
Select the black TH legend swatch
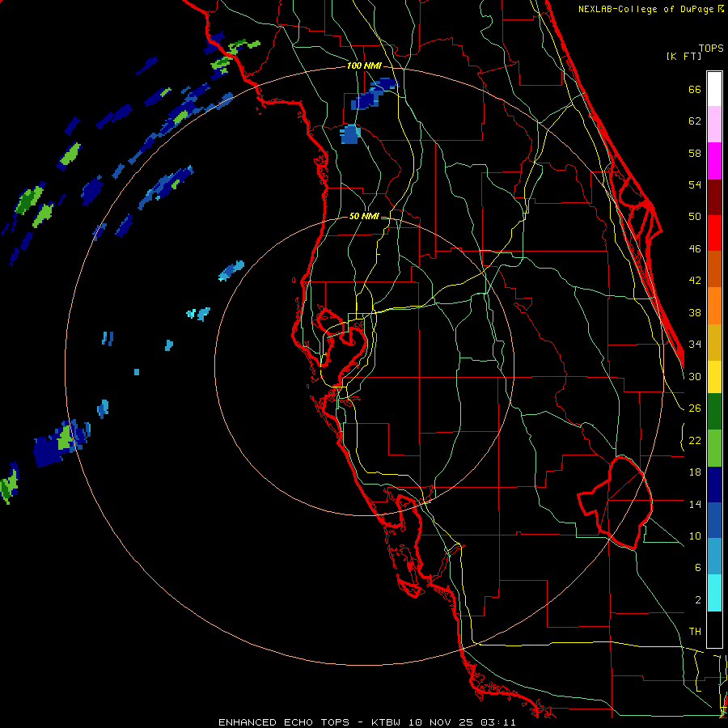coord(714,629)
